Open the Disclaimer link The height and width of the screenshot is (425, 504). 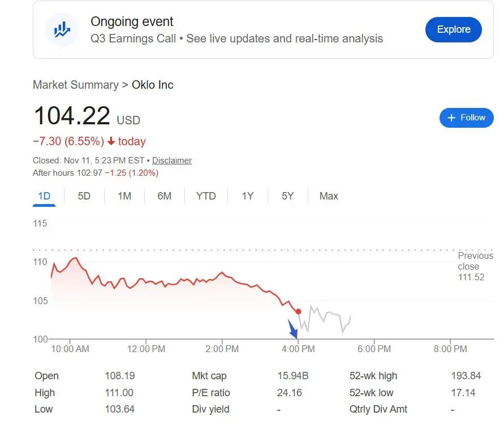click(x=171, y=161)
